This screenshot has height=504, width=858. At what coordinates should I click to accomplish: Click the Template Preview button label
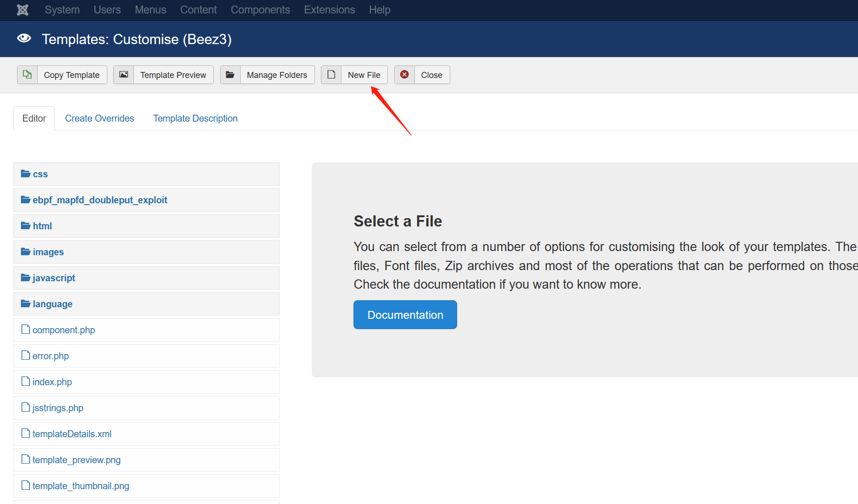[x=173, y=75]
